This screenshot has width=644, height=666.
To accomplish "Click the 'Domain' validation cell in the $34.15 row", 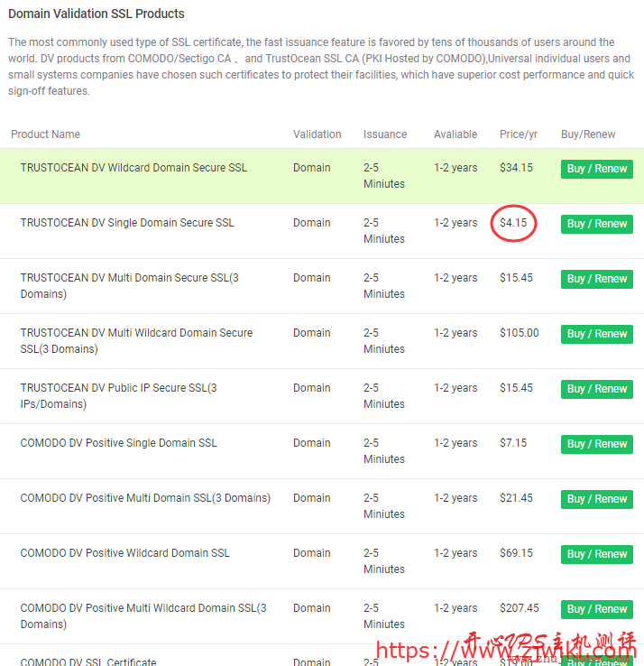I will pyautogui.click(x=311, y=168).
